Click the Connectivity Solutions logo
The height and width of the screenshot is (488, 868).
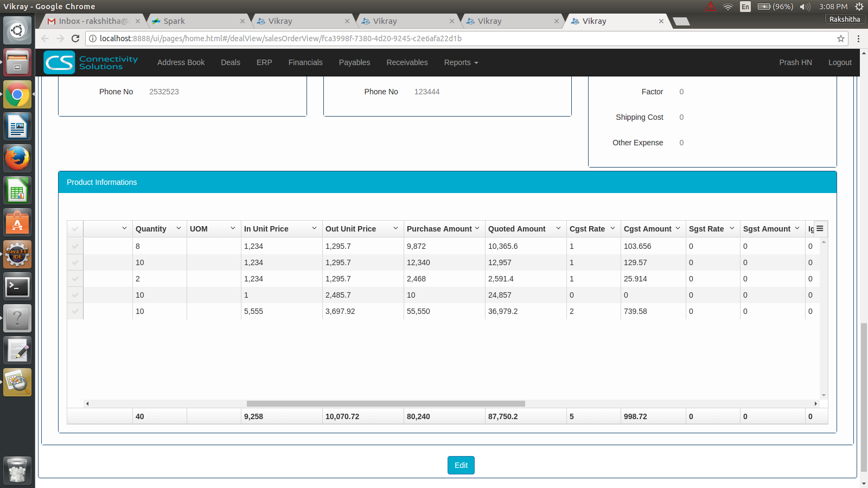pyautogui.click(x=91, y=62)
